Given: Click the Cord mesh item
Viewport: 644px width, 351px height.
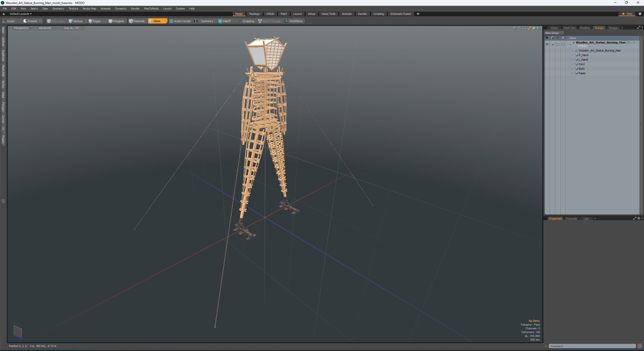Looking at the screenshot, I should (x=581, y=64).
